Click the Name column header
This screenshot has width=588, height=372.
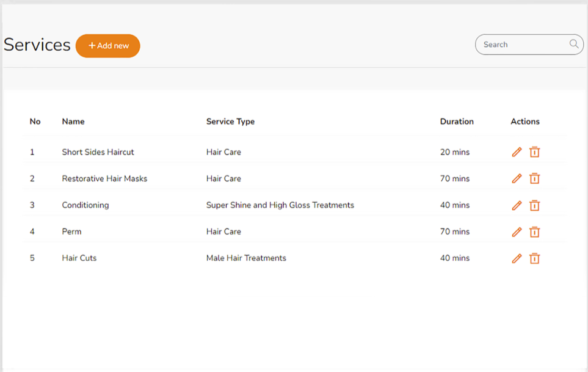(73, 122)
